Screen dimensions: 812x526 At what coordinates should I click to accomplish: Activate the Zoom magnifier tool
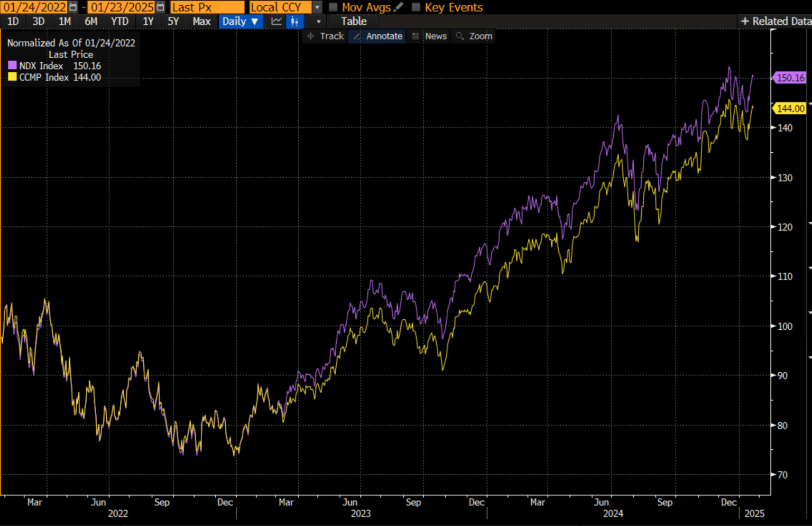coord(474,36)
